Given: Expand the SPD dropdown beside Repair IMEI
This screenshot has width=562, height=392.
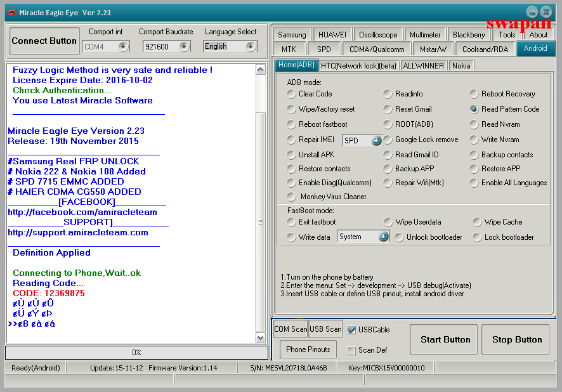Looking at the screenshot, I should click(x=376, y=140).
